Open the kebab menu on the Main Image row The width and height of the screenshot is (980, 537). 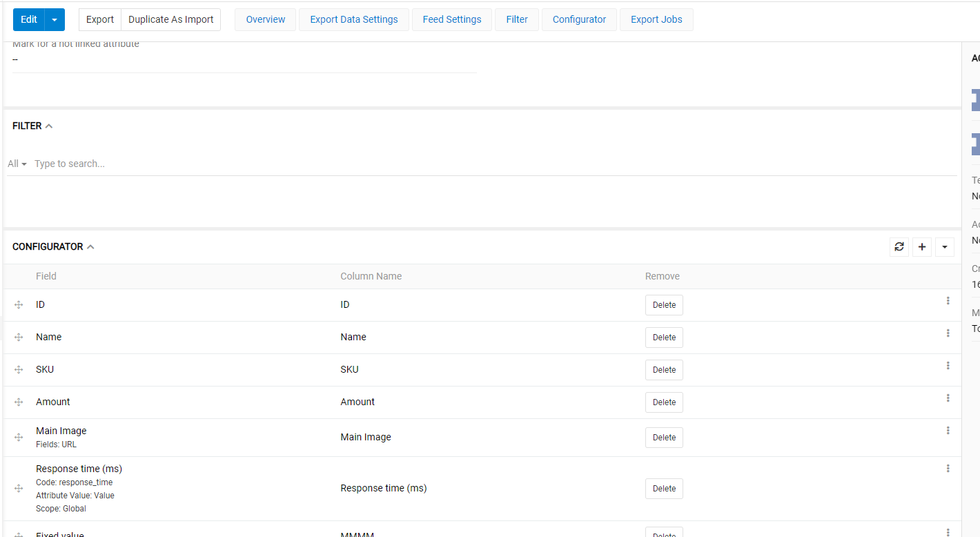(x=948, y=430)
